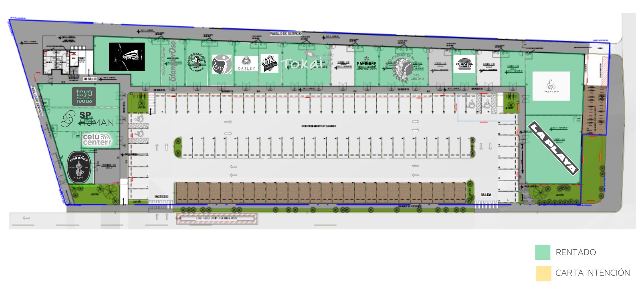The height and width of the screenshot is (294, 644).
Task: Select the gray wheelchair figure logo
Action: (x=222, y=64)
